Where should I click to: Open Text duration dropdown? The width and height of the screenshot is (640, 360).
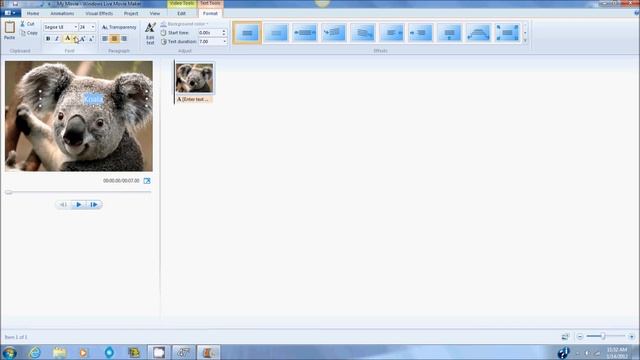point(224,42)
